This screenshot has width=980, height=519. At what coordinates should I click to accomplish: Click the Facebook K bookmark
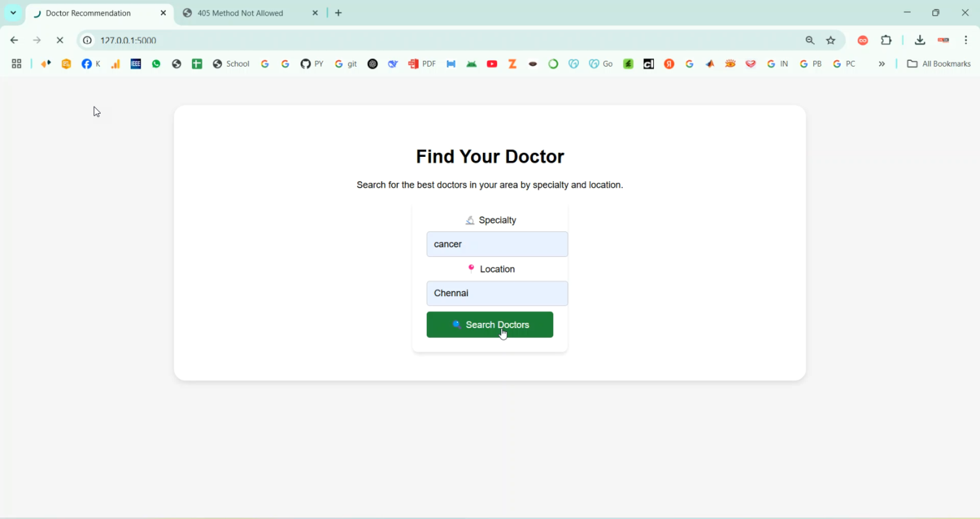pos(91,64)
